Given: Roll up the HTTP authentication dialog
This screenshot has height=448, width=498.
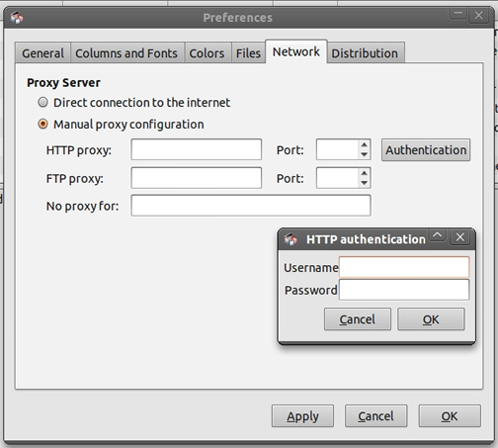Looking at the screenshot, I should tap(438, 235).
